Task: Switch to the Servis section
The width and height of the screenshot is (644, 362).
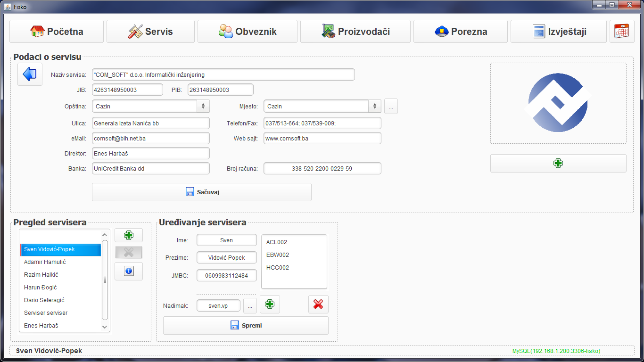Action: 150,32
